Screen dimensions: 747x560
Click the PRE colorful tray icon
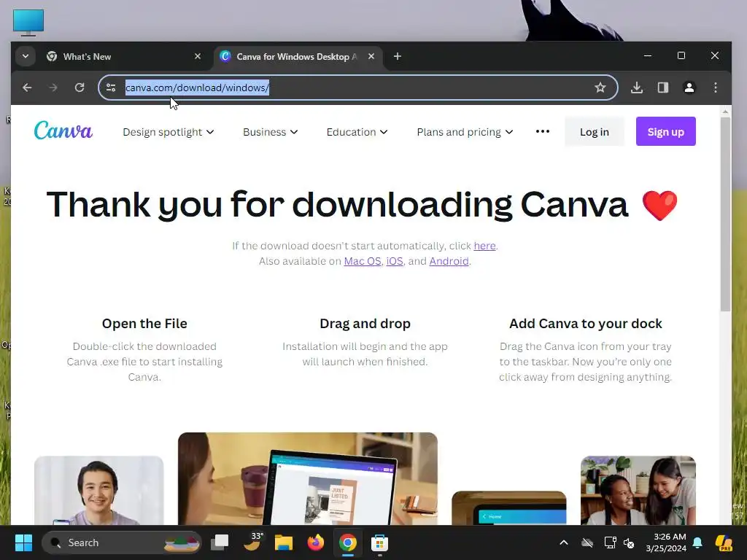point(724,542)
